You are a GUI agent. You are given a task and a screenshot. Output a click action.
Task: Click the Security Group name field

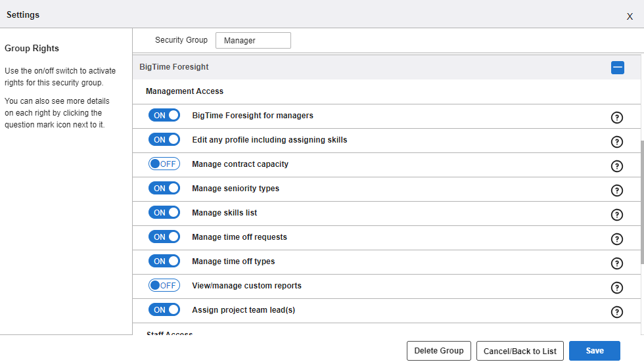253,41
